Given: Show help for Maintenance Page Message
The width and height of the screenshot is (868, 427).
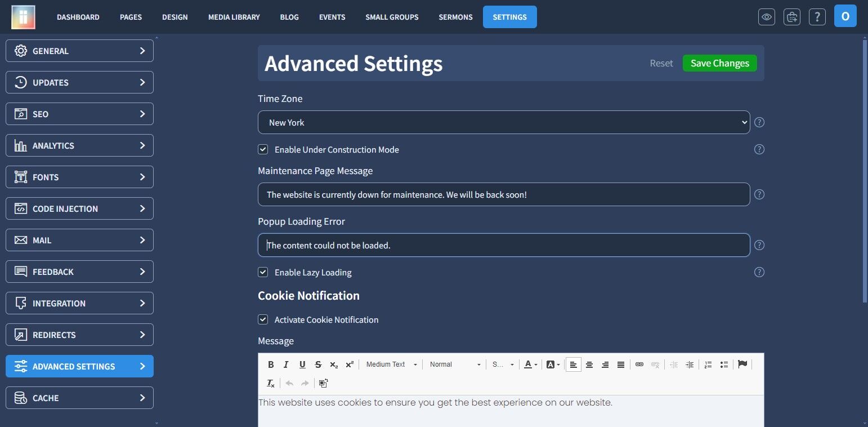Looking at the screenshot, I should coord(759,194).
